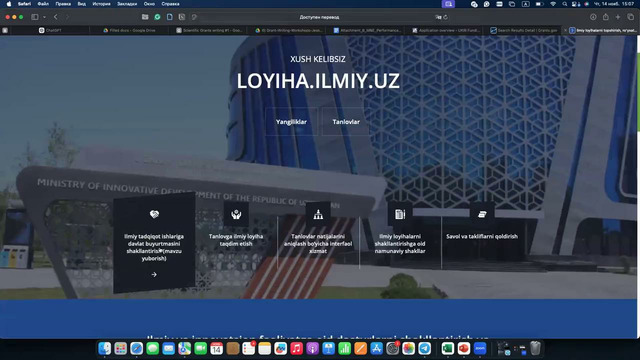The image size is (640, 360).
Task: Click the handshake icon on the first card
Action: click(154, 214)
